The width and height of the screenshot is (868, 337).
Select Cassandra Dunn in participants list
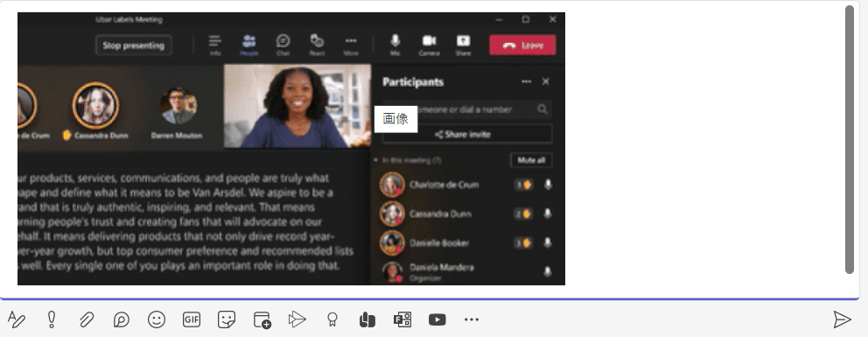[x=466, y=214]
